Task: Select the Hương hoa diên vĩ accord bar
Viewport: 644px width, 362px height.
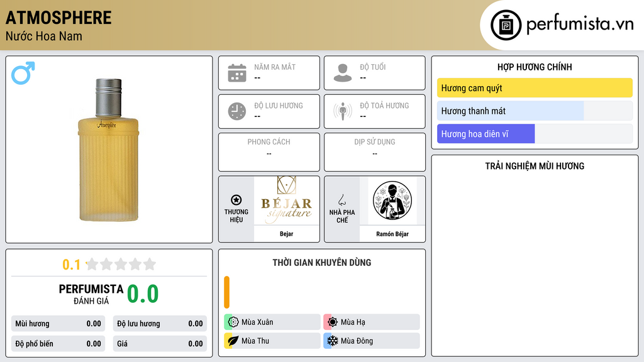Action: (x=535, y=134)
